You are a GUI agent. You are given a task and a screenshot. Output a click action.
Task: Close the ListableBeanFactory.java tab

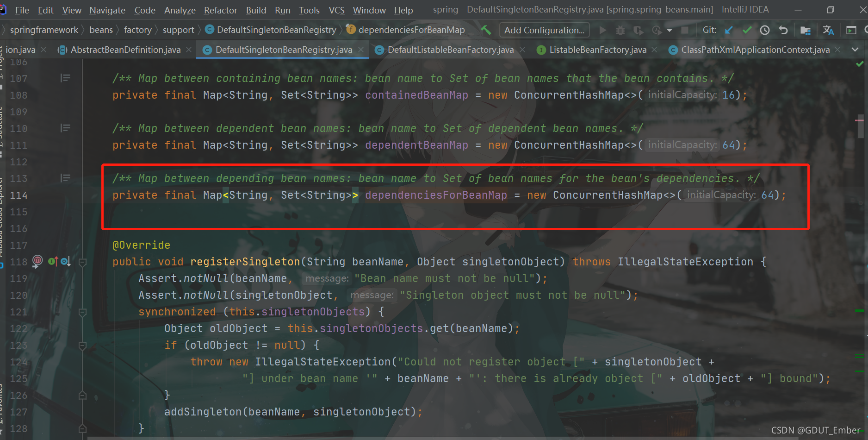[654, 50]
